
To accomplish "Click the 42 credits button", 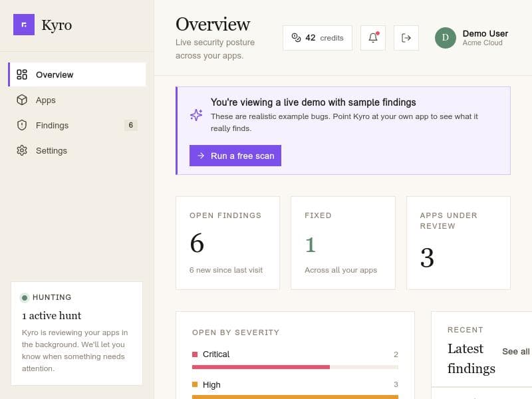I will [x=318, y=38].
